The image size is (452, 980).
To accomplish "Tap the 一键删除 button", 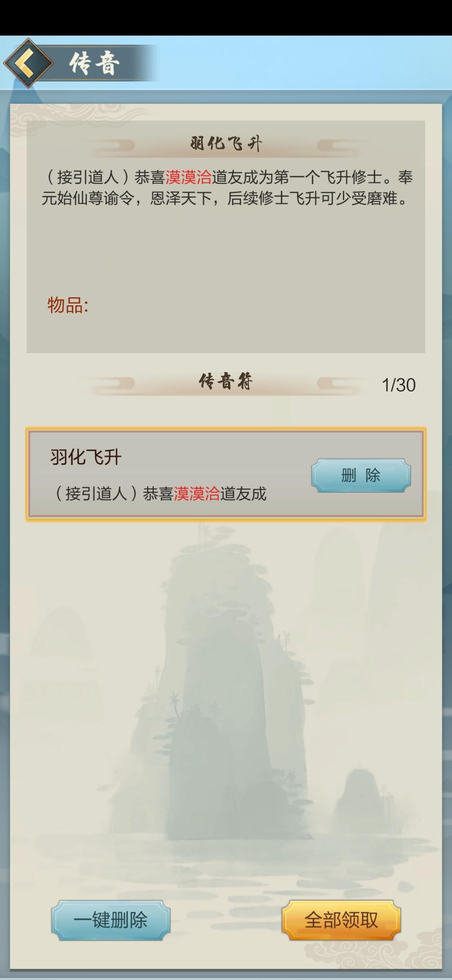I will click(x=110, y=920).
